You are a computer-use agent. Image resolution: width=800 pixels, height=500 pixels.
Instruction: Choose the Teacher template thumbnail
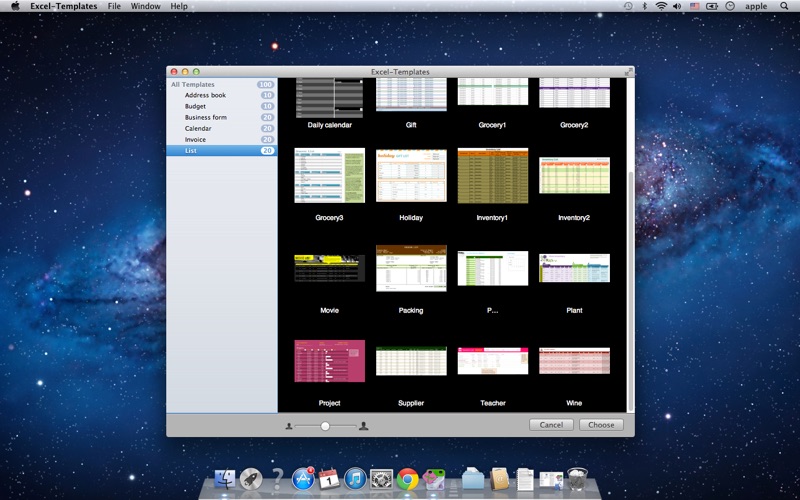tap(493, 361)
